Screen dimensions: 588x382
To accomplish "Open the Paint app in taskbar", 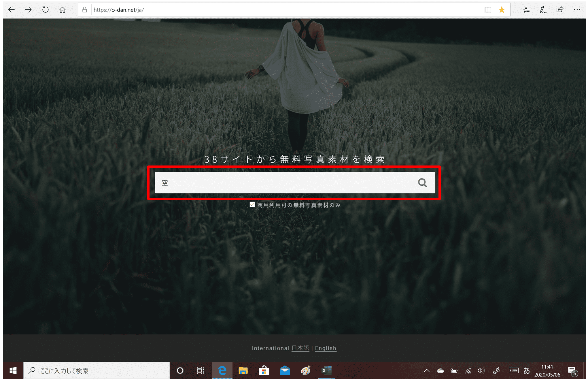I will pyautogui.click(x=306, y=370).
